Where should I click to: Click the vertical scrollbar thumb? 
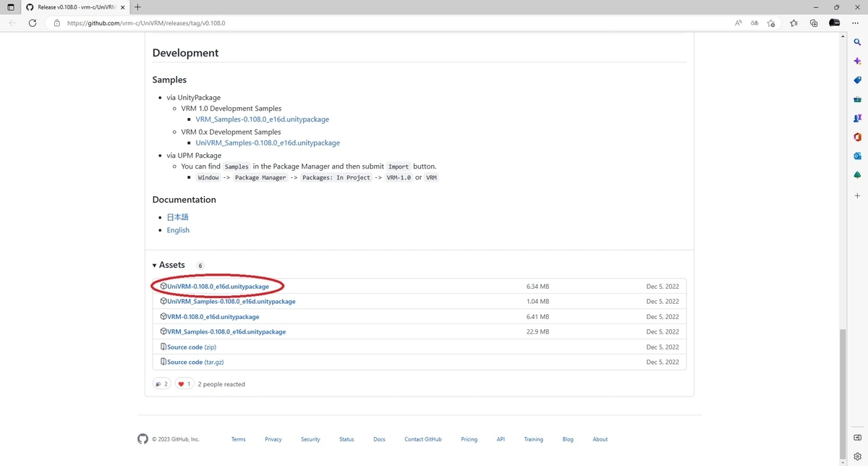(x=843, y=393)
